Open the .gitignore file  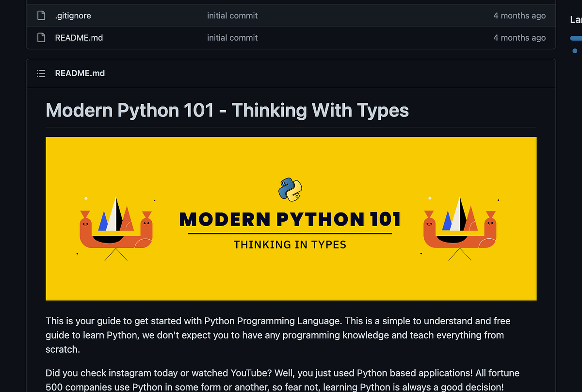point(73,16)
